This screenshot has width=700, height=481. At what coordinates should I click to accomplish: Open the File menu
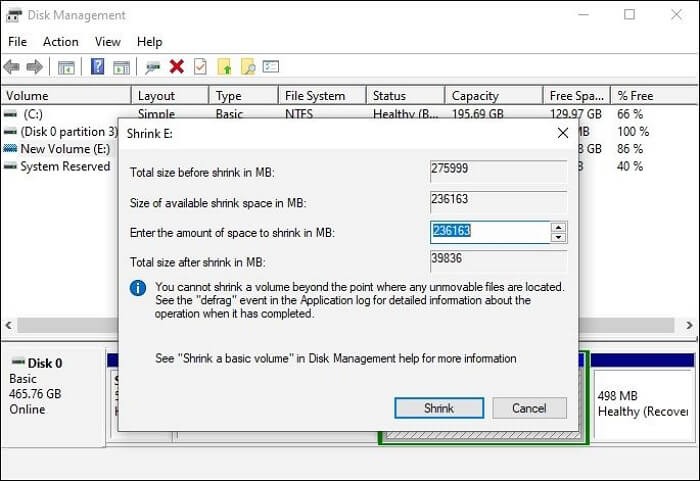tap(17, 42)
